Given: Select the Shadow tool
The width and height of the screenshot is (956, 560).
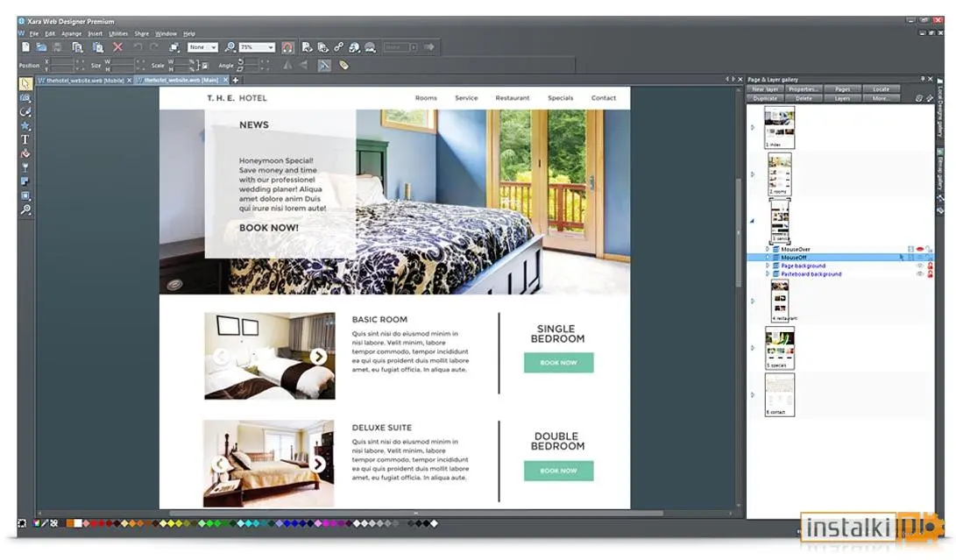Looking at the screenshot, I should pos(25,181).
